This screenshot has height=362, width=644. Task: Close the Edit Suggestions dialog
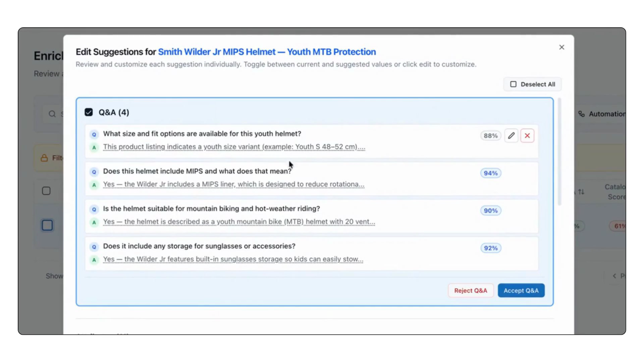pos(561,47)
